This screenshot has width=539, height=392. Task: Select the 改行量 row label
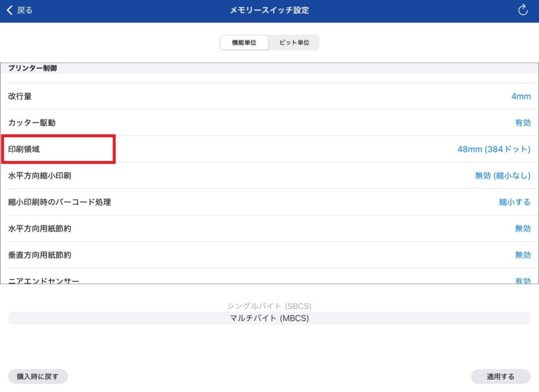[20, 96]
